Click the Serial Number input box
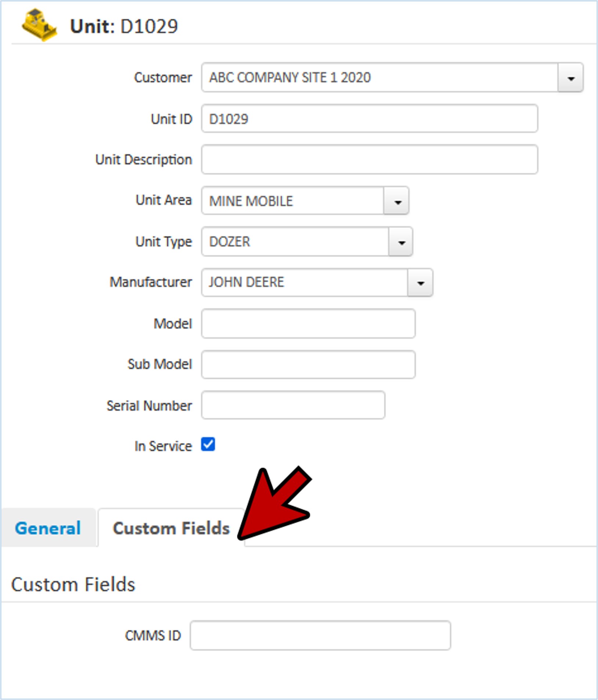The image size is (598, 700). (x=293, y=405)
